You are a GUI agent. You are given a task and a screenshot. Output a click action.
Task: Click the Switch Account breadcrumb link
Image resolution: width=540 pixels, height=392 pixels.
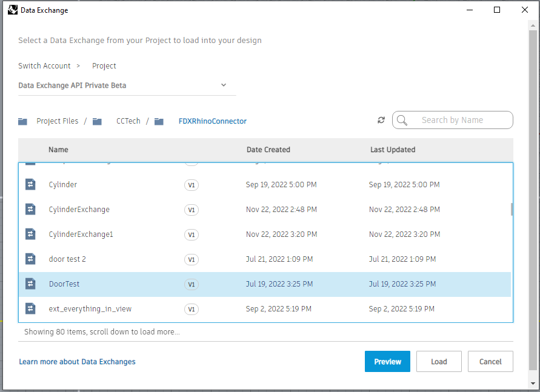coord(44,66)
